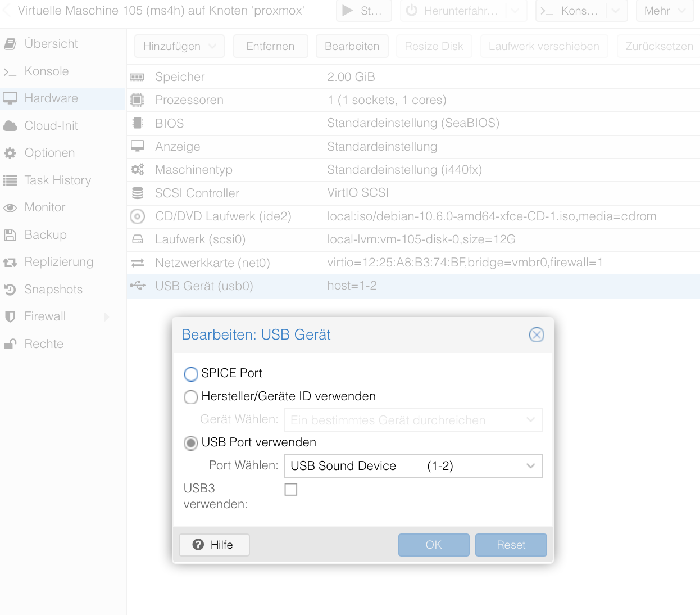Click the CD/DVD Laufwerk disc icon
The width and height of the screenshot is (700, 615).
pos(137,216)
